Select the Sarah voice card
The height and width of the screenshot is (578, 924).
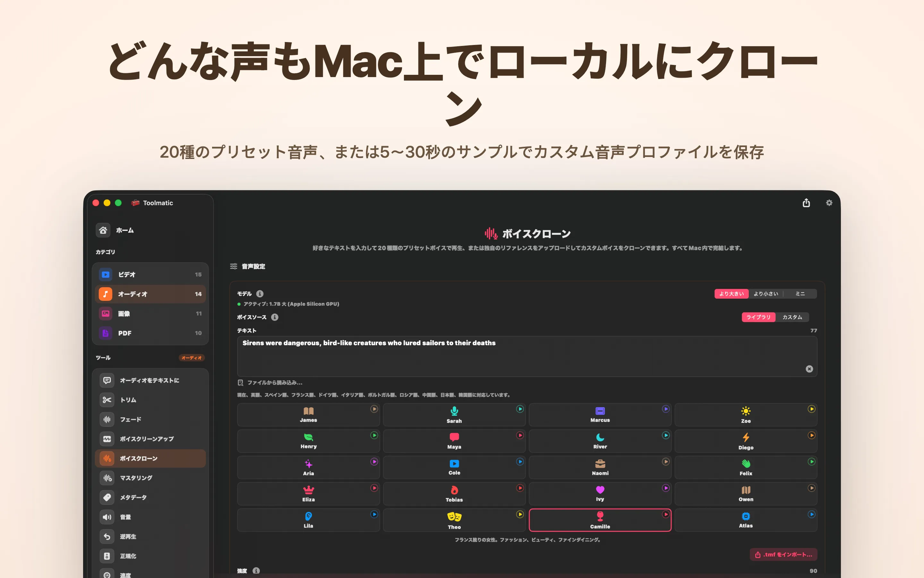pyautogui.click(x=454, y=415)
